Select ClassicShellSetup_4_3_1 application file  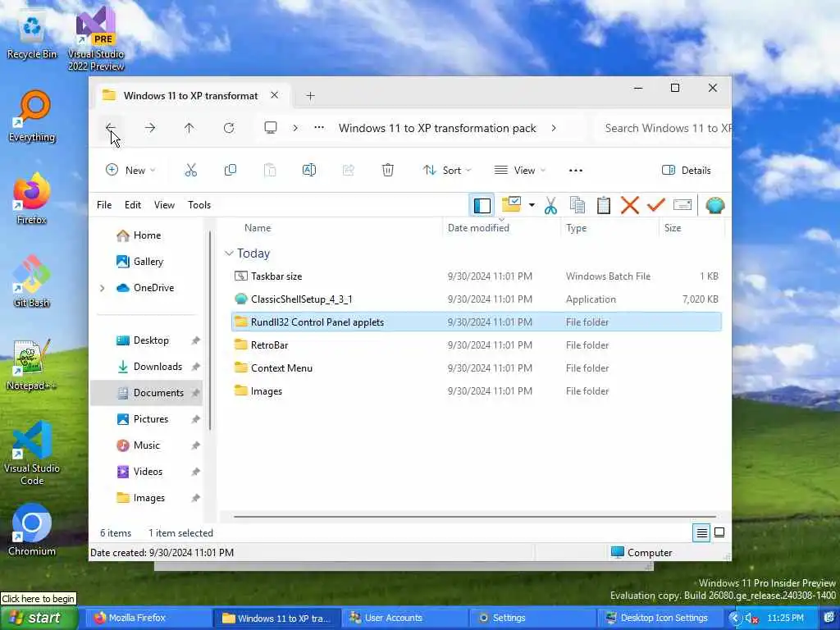click(477, 299)
